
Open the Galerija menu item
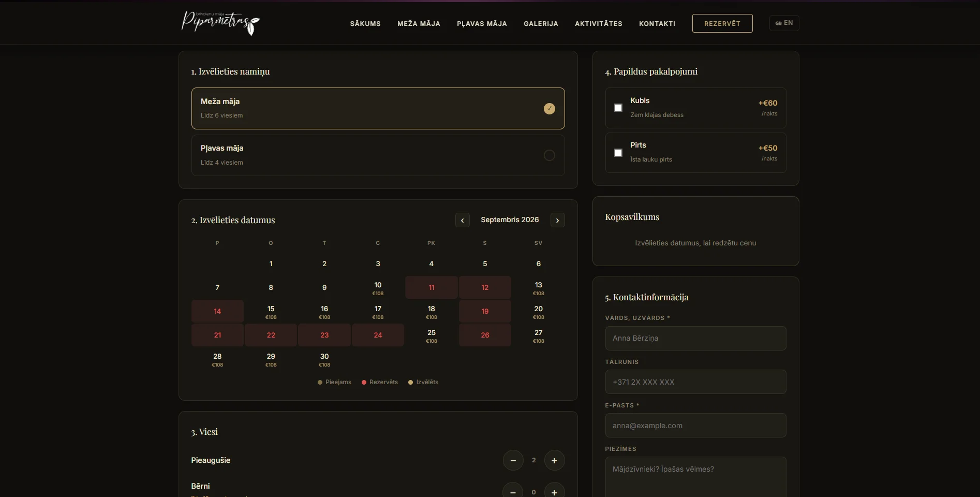[541, 23]
